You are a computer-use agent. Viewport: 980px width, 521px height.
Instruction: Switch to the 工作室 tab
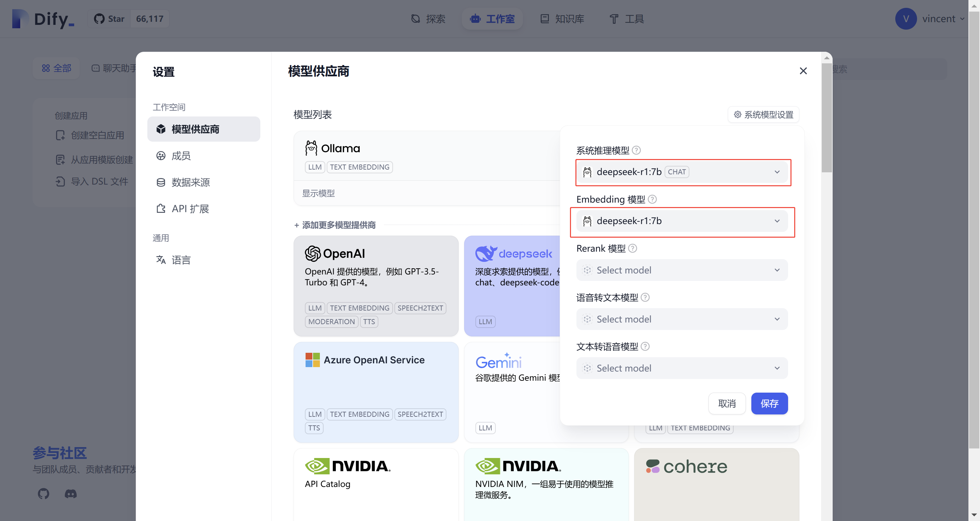492,19
